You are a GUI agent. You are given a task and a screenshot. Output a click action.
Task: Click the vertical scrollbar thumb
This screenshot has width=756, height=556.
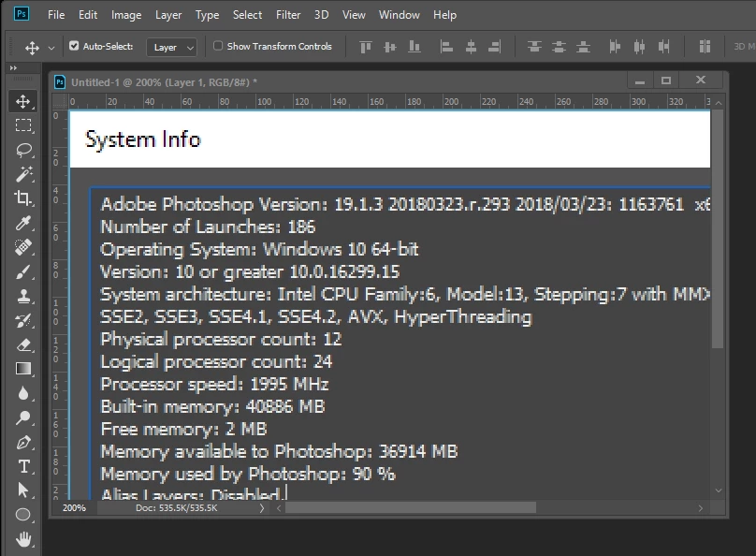tap(718, 229)
